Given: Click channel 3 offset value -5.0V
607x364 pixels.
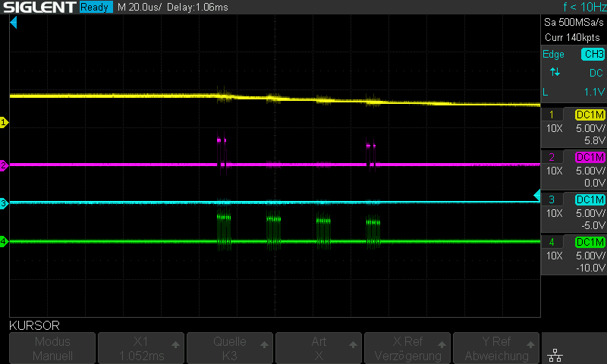Looking at the screenshot, I should [x=593, y=225].
